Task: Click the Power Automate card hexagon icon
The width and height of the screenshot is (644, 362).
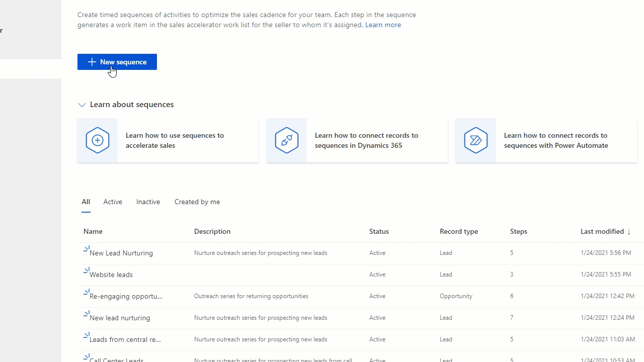Action: [475, 140]
